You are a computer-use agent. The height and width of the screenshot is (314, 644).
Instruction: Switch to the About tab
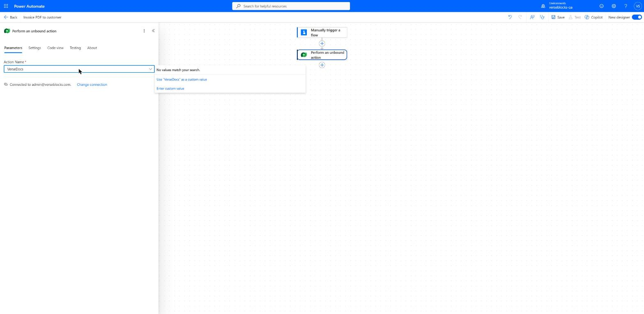click(92, 48)
